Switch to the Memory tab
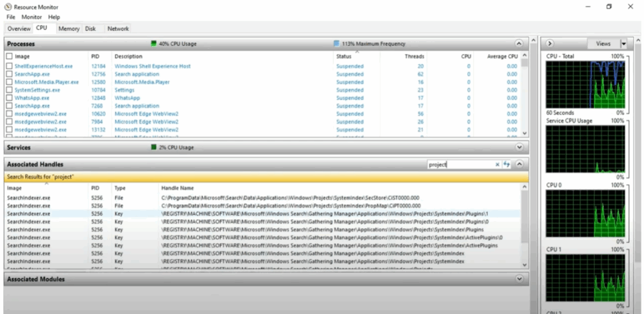This screenshot has height=314, width=644. click(x=69, y=29)
